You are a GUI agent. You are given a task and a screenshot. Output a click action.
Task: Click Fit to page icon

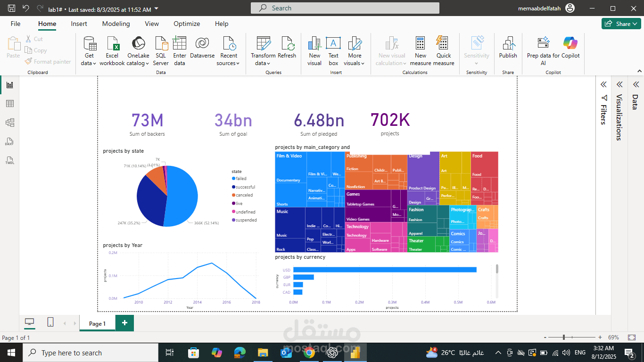[x=632, y=337]
